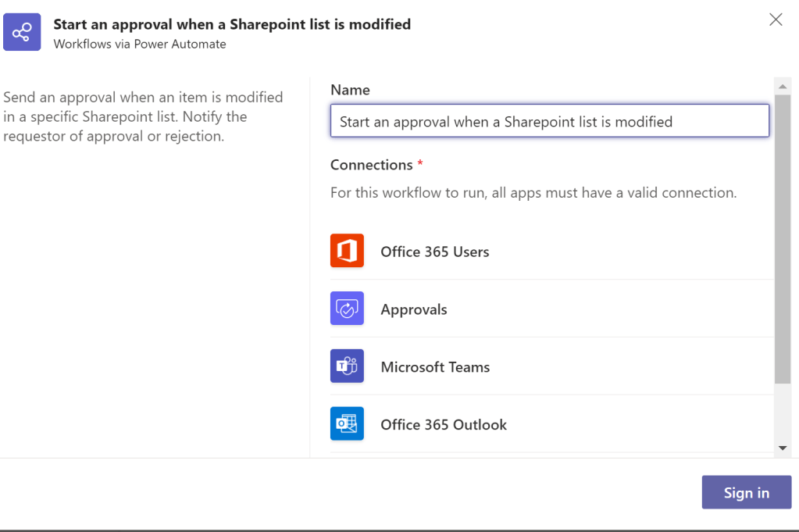The image size is (799, 532).
Task: Click the Connections section heading
Action: 372,165
